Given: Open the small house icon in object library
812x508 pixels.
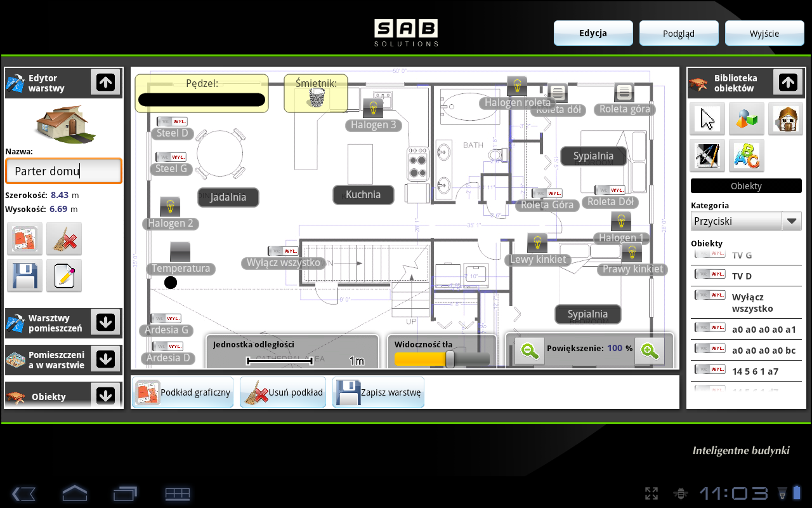Looking at the screenshot, I should point(785,119).
